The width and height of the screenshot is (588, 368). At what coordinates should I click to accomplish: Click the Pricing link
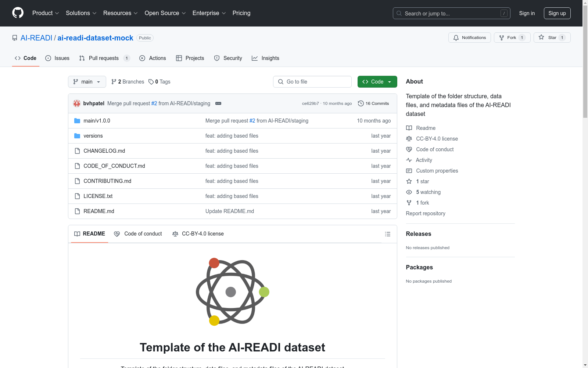241,13
